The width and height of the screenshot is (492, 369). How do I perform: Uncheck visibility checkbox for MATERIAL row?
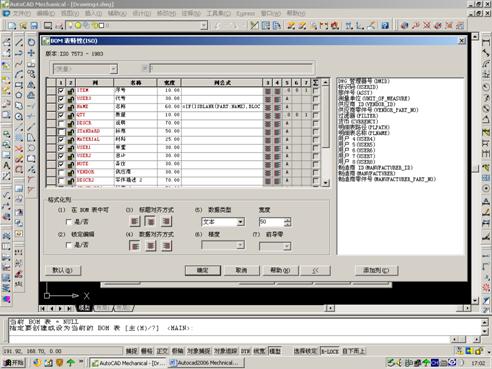click(x=61, y=140)
